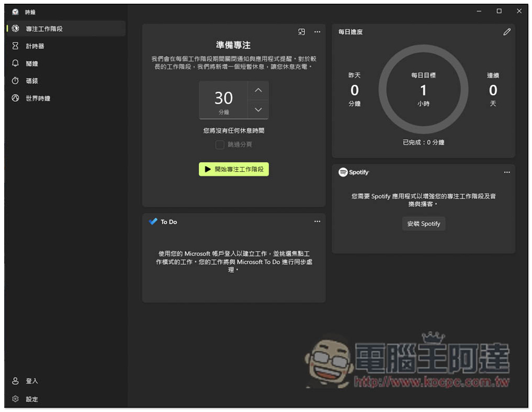Click the bell alarm icon
This screenshot has height=412, width=532.
click(15, 63)
